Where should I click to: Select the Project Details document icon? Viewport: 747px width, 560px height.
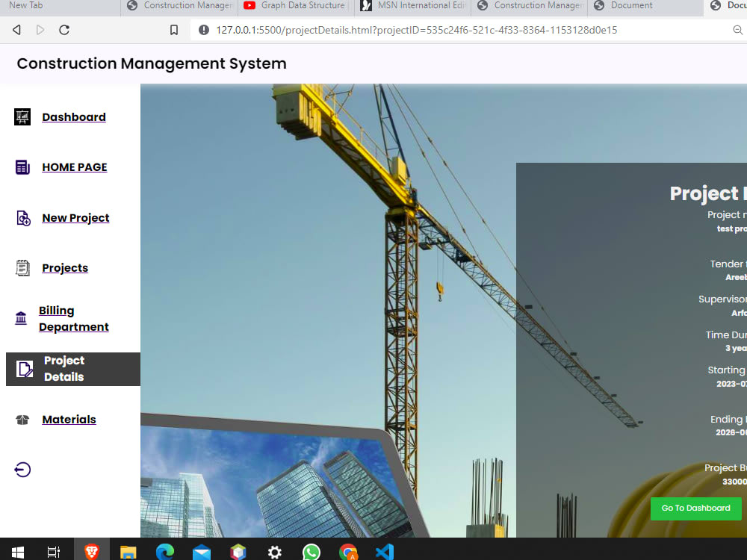[x=25, y=368]
